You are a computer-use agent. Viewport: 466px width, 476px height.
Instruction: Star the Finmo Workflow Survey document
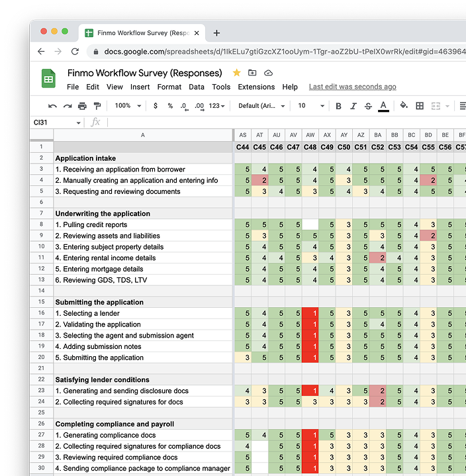(x=236, y=73)
